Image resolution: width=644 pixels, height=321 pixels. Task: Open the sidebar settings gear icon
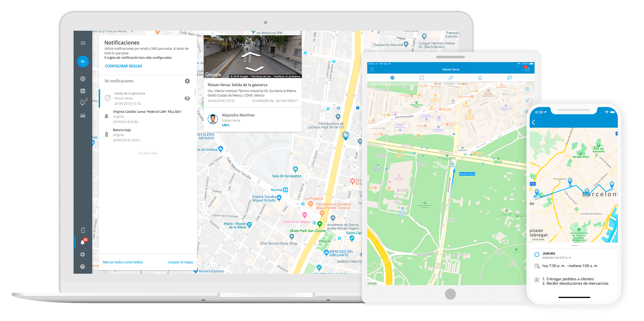click(83, 254)
